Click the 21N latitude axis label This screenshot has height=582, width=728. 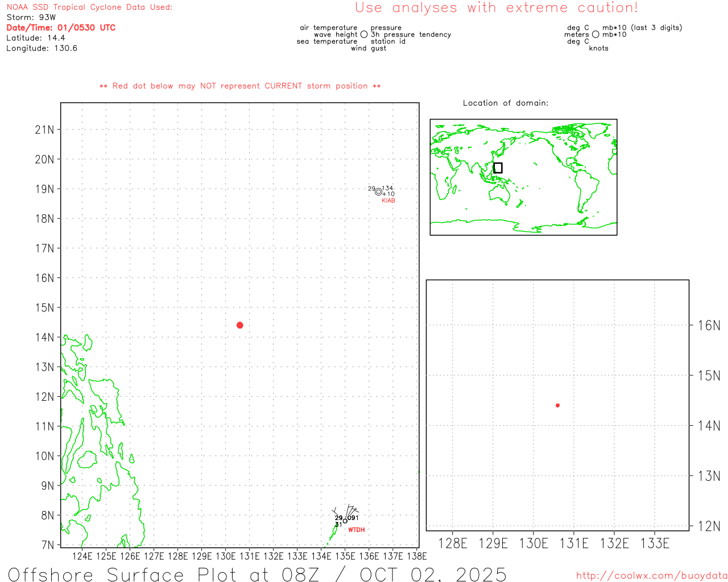(44, 130)
